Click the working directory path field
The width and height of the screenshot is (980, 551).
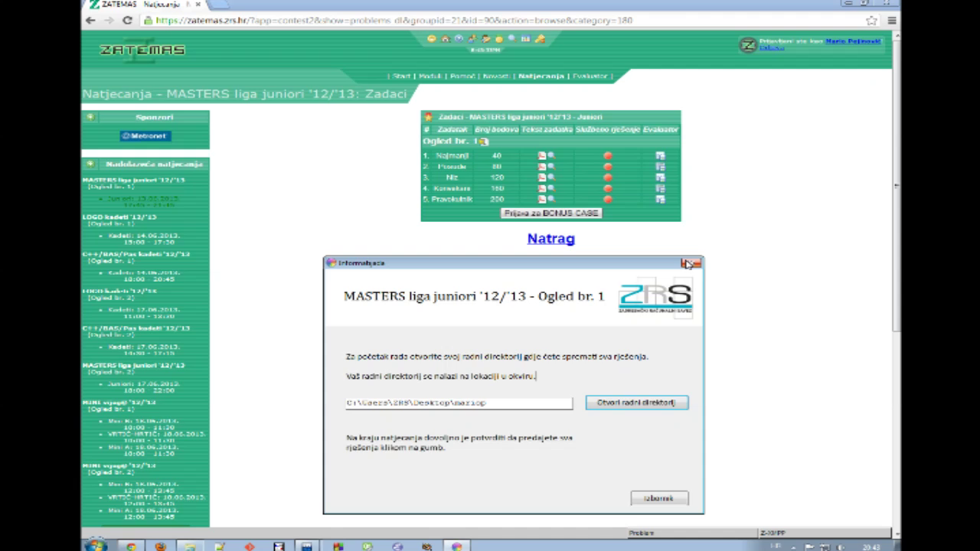click(458, 403)
